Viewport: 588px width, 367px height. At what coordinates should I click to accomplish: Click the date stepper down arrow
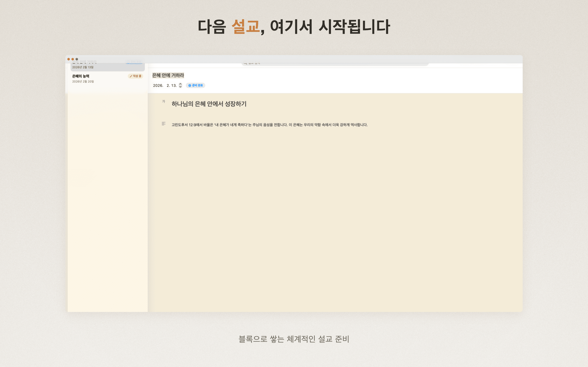click(180, 86)
